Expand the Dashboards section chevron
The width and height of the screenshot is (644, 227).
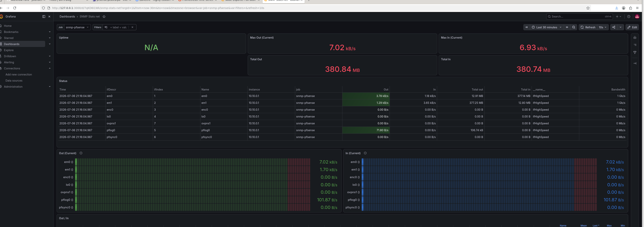coord(50,44)
